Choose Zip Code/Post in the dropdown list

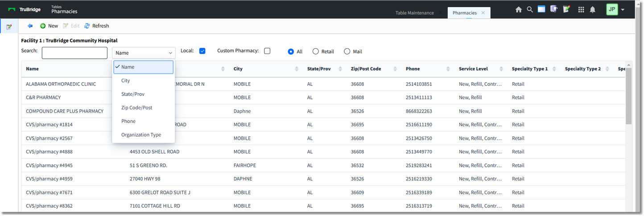click(143, 108)
